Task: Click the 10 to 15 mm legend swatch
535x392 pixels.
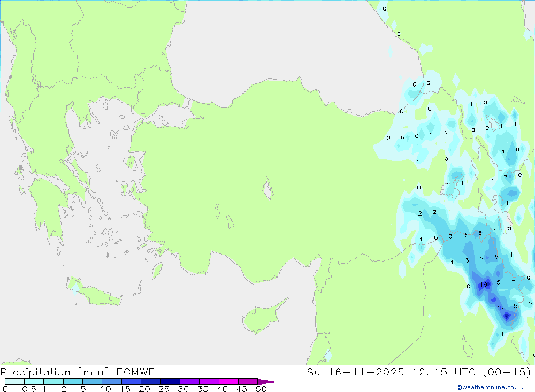Action: (112, 381)
